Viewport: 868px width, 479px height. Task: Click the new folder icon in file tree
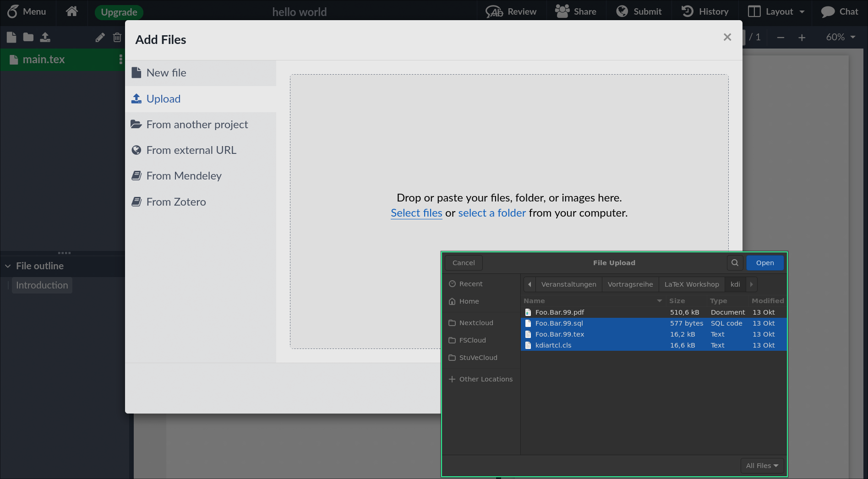pos(28,37)
